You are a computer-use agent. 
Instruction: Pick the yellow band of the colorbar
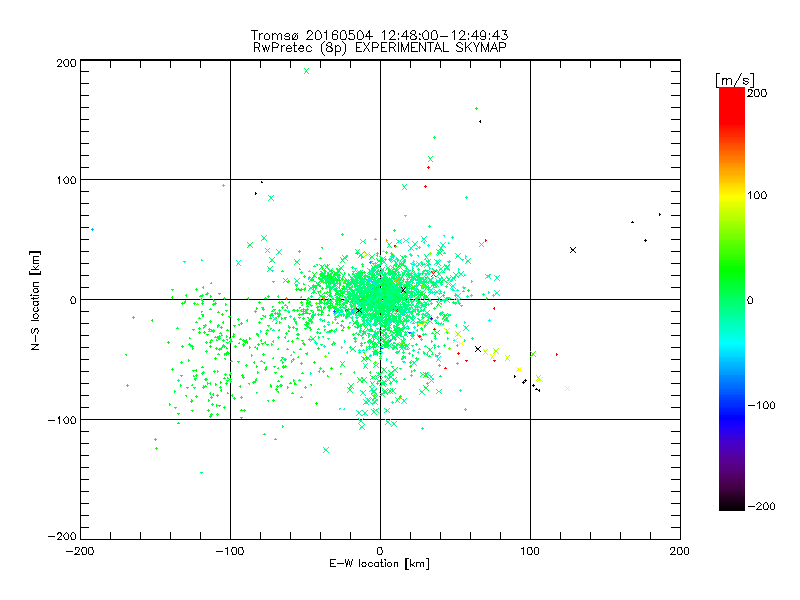[x=732, y=196]
